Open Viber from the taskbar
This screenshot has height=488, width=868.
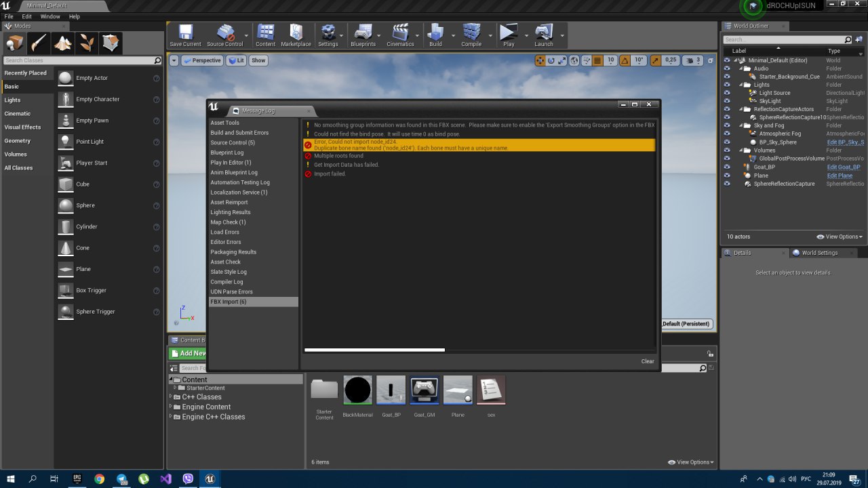pyautogui.click(x=189, y=479)
